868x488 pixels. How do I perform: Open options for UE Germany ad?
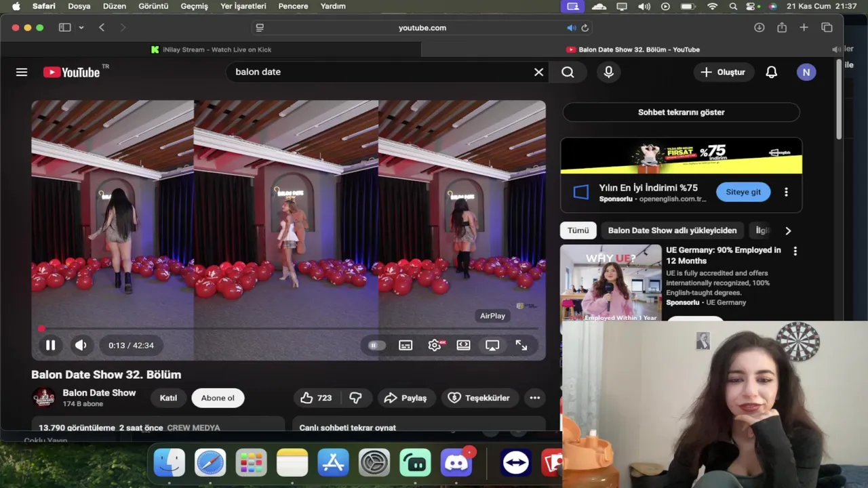(x=795, y=251)
